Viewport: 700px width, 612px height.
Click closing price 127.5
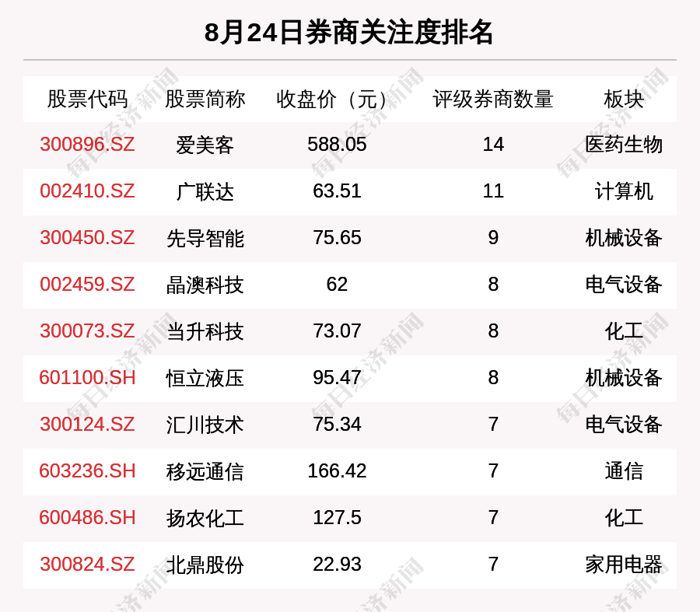337,518
